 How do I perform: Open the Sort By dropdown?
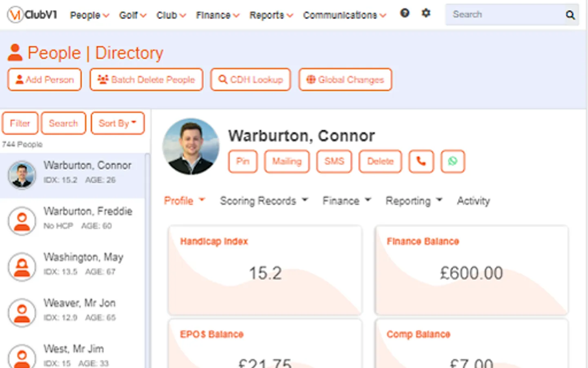click(118, 123)
